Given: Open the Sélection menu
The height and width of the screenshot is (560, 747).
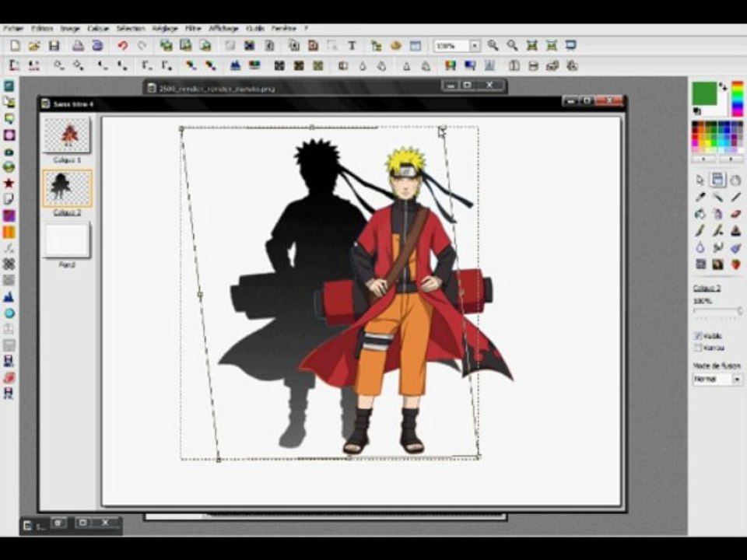Looking at the screenshot, I should click(x=131, y=29).
